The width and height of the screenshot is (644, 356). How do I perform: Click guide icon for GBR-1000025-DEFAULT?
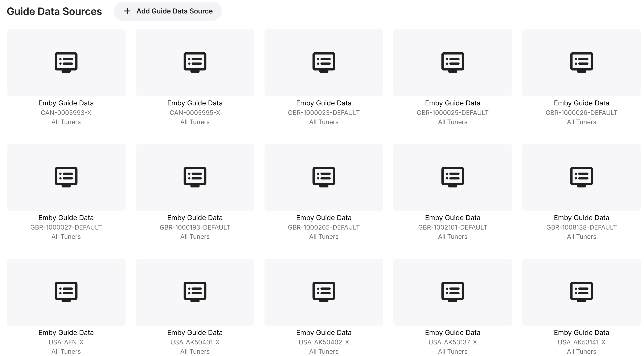click(452, 62)
